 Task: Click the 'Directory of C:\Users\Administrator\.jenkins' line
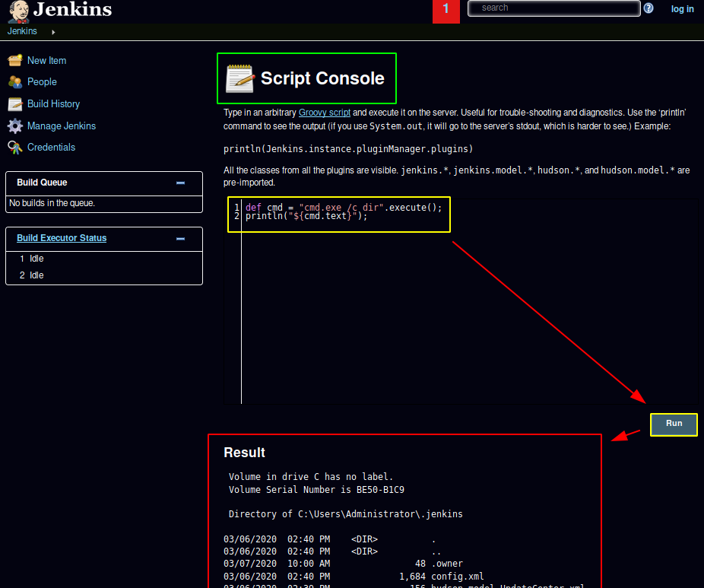(346, 514)
